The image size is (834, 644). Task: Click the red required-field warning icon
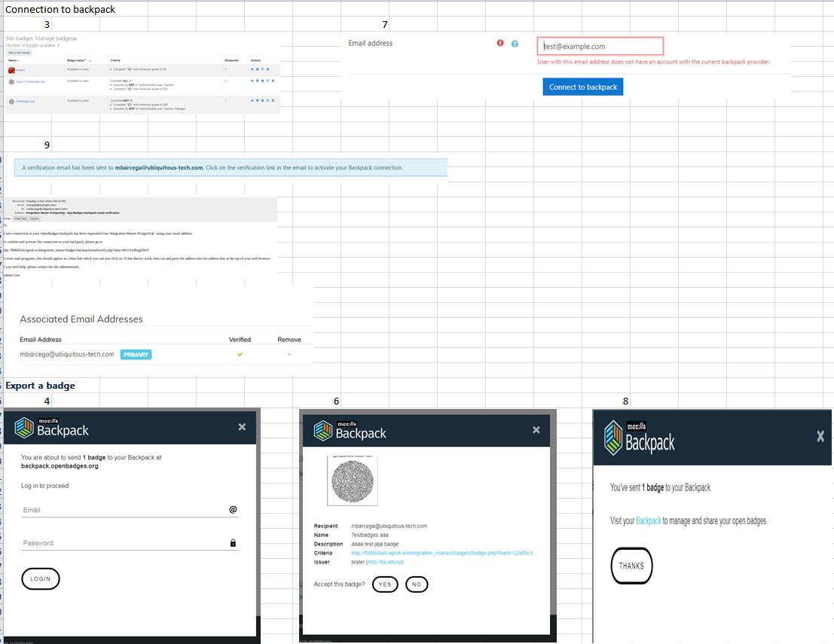click(500, 43)
